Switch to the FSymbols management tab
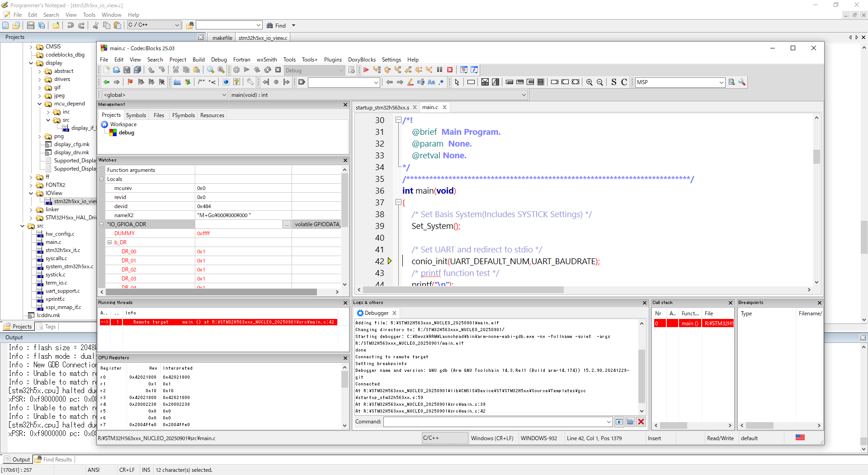The height and width of the screenshot is (475, 868). tap(183, 115)
